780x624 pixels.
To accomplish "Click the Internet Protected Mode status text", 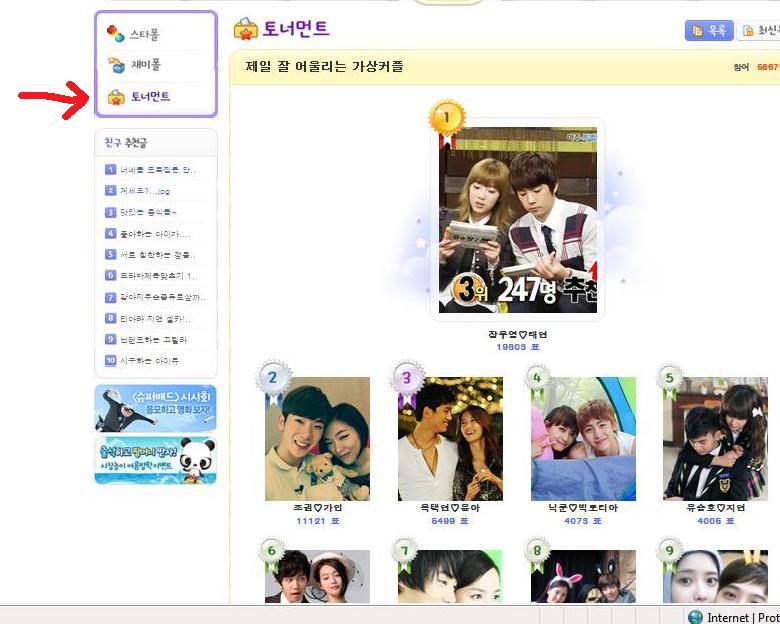I will pyautogui.click(x=743, y=618).
